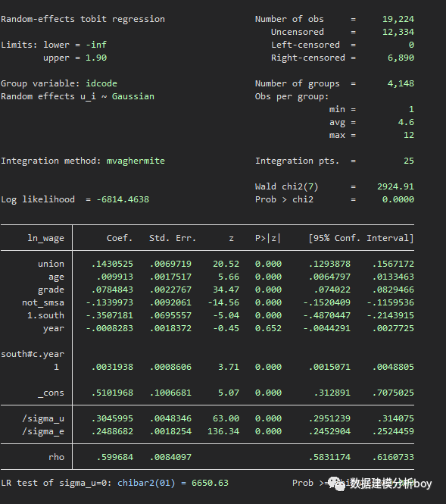Click year p-value 0.652
Screen dimensions: 446x504
(268, 328)
